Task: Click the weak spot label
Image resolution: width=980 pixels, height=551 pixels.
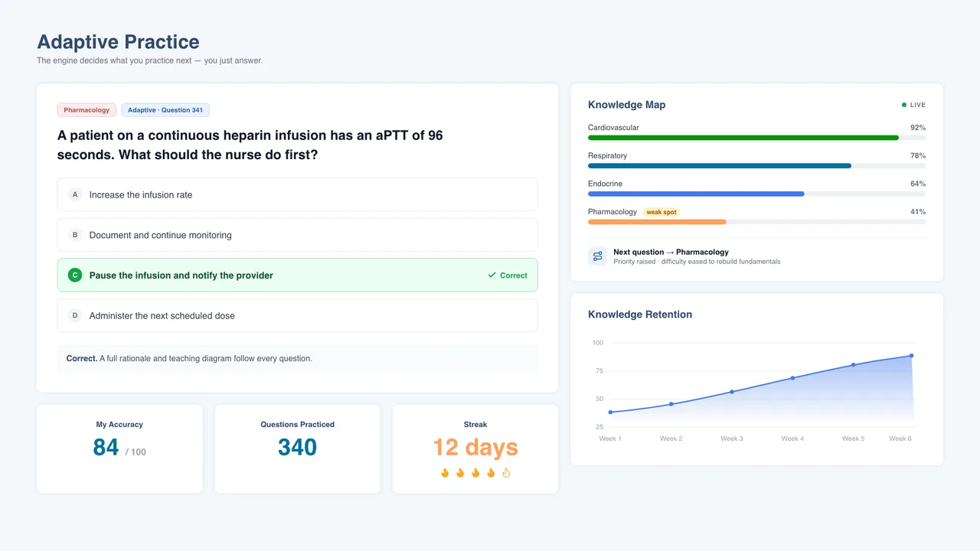Action: click(x=661, y=212)
